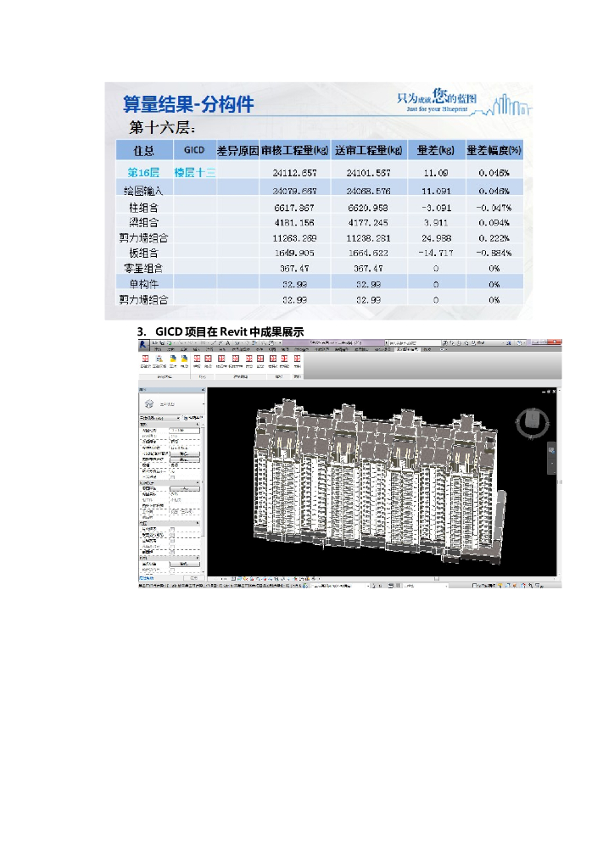Select the first ribbon tab beside Revit logo

click(x=157, y=348)
